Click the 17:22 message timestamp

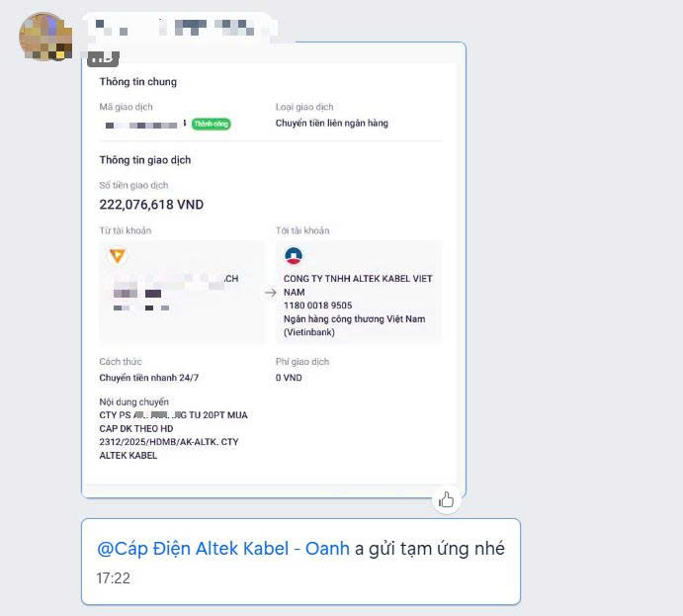(x=114, y=578)
